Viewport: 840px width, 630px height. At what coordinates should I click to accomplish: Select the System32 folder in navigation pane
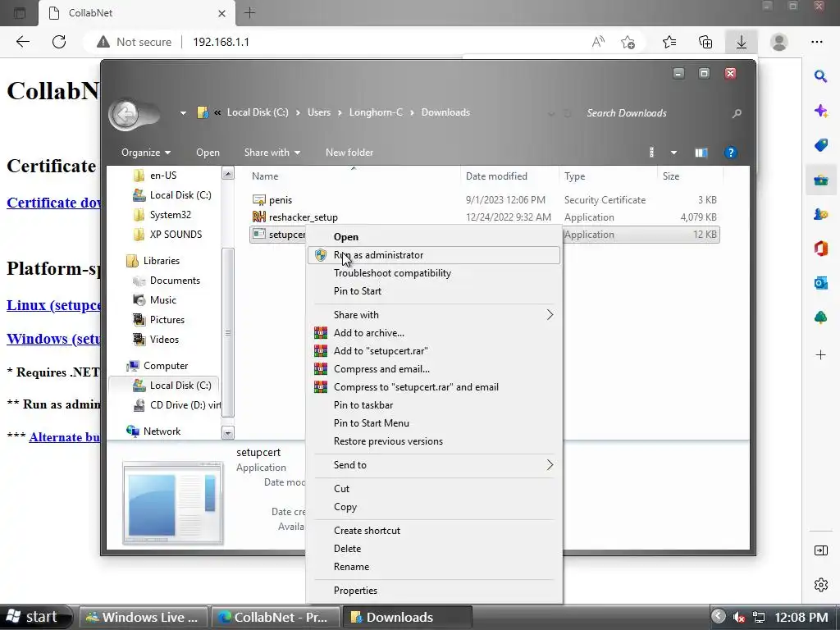171,215
